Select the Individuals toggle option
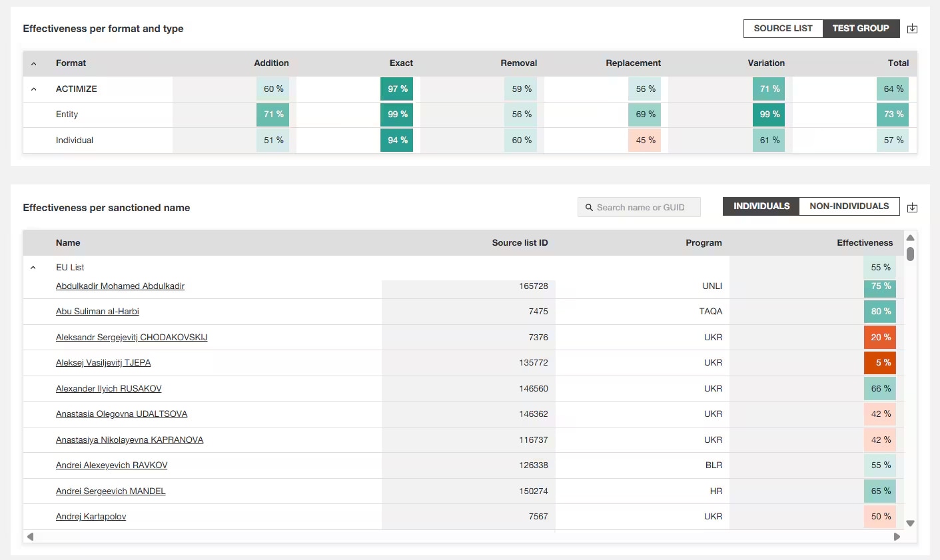Screen dimensions: 940x560 [x=761, y=206]
